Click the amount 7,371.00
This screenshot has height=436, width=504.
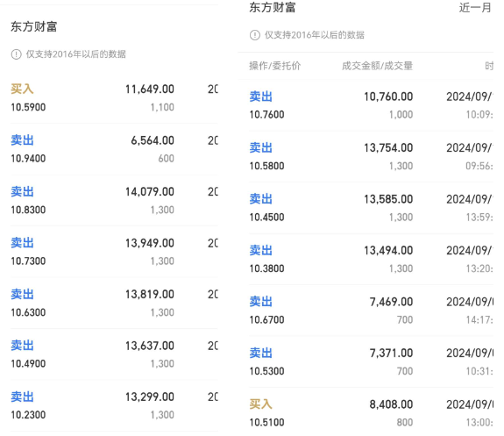point(391,353)
